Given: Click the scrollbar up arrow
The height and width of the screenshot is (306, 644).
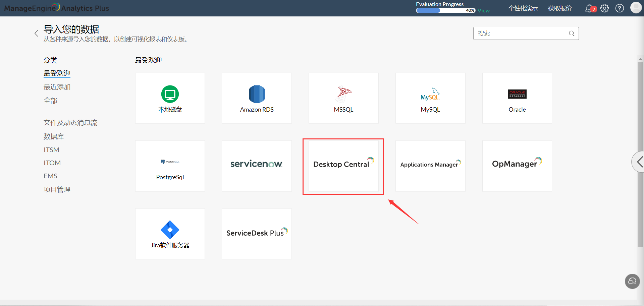Looking at the screenshot, I should point(640,59).
